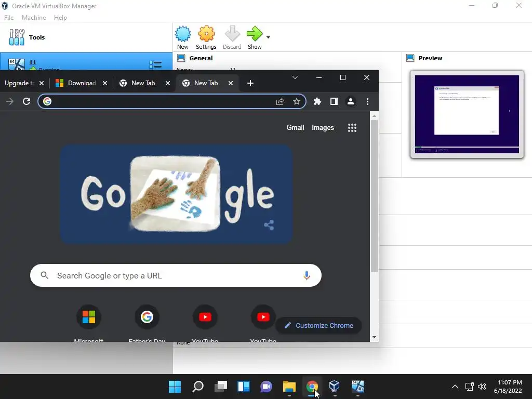The height and width of the screenshot is (399, 532).
Task: Select Tools in VirtualBox sidebar
Action: (x=86, y=37)
